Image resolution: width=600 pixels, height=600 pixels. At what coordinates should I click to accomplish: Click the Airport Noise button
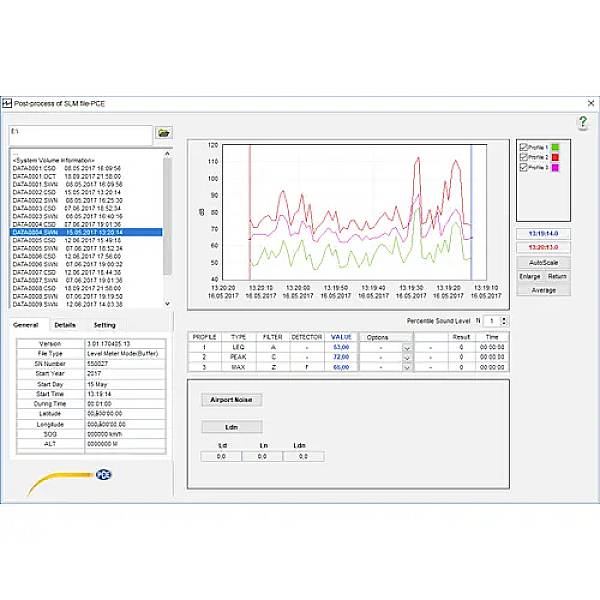tap(231, 399)
